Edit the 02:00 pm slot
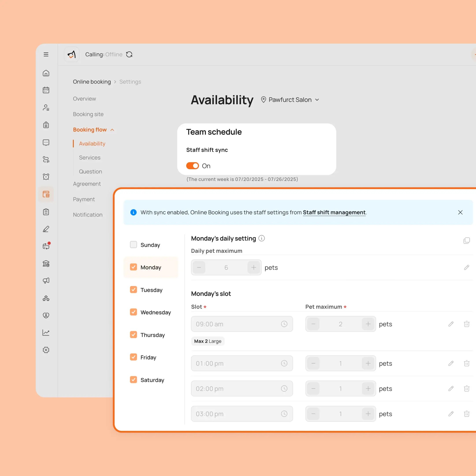Screen dimensions: 476x476 pos(451,389)
